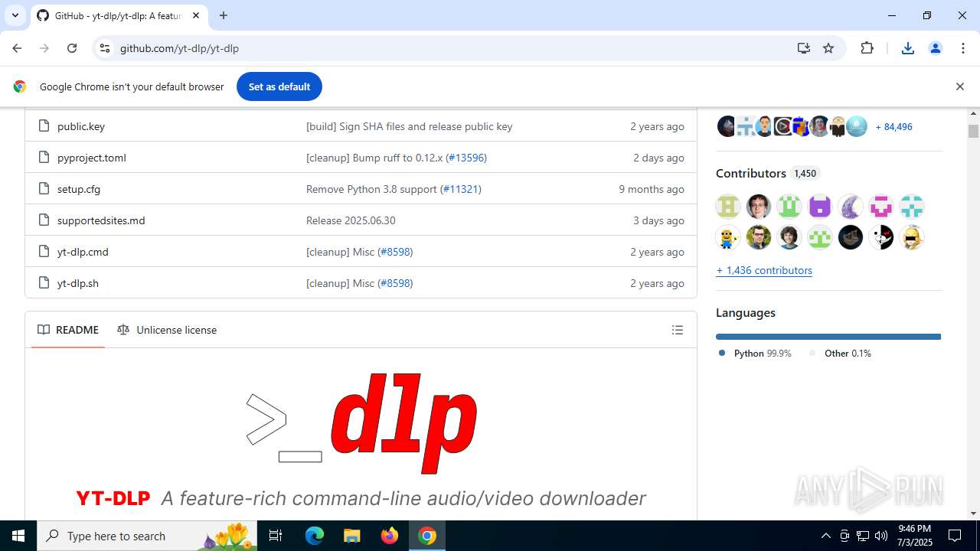Open #8598 link in yt-dlp.cmd row
This screenshot has height=551, width=980.
395,252
